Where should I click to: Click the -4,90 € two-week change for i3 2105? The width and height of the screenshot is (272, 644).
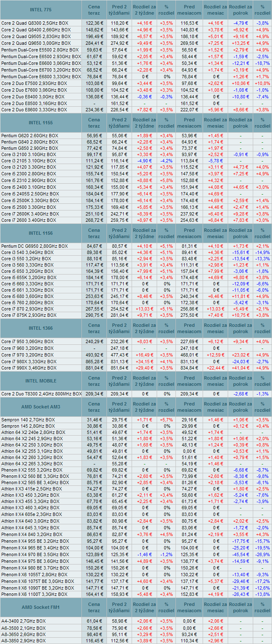(x=145, y=161)
